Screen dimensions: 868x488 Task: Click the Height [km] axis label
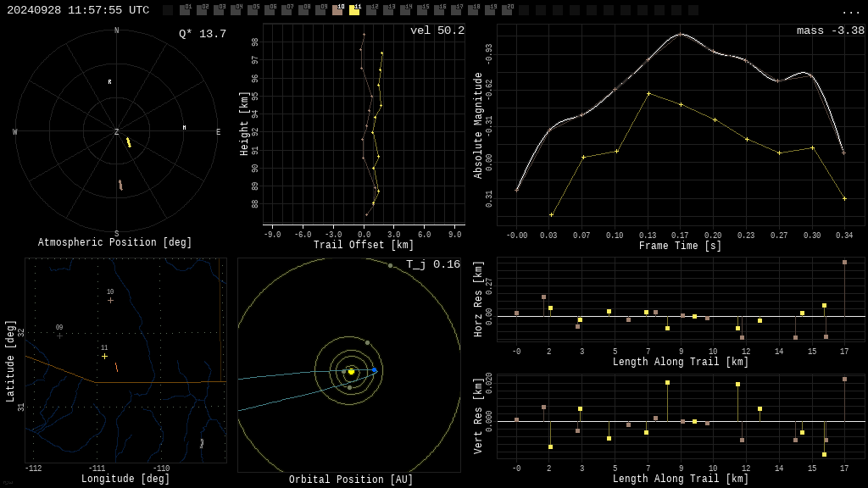[244, 124]
